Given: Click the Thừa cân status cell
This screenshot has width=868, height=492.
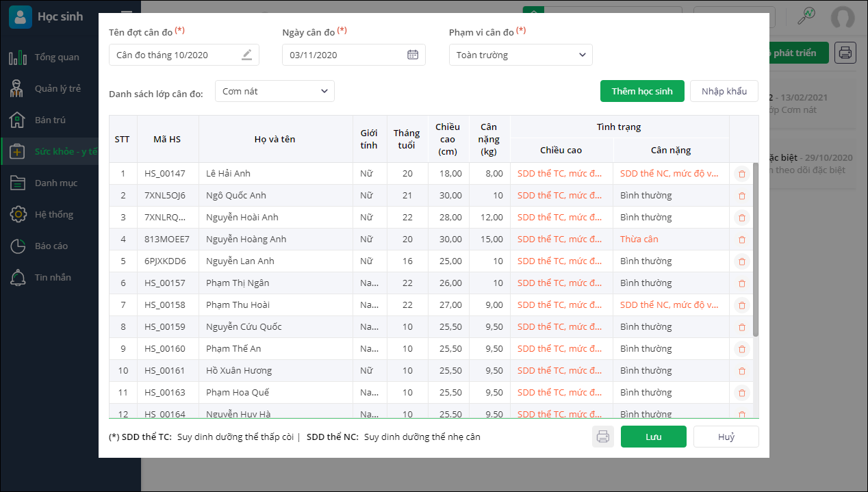Looking at the screenshot, I should (x=672, y=239).
